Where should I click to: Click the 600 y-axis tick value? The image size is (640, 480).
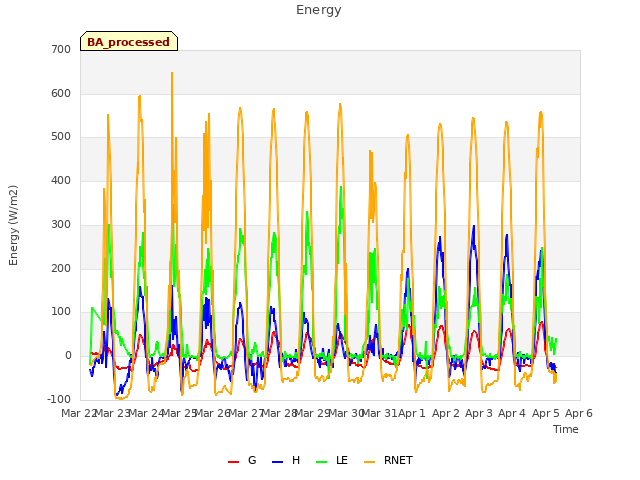[x=61, y=93]
